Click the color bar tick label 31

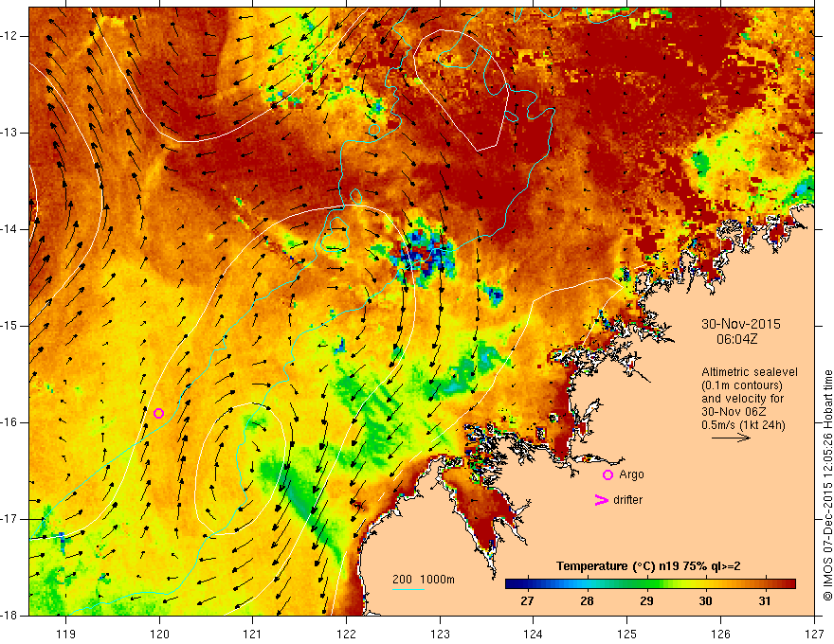765,601
